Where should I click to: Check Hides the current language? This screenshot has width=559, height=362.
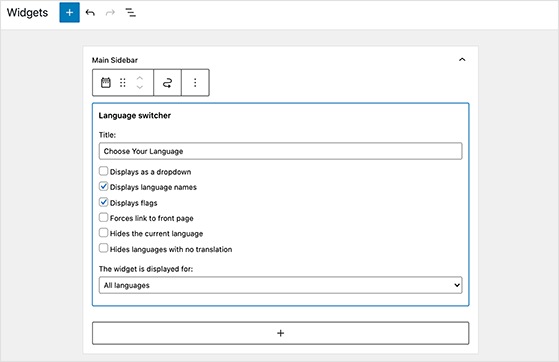coord(103,233)
